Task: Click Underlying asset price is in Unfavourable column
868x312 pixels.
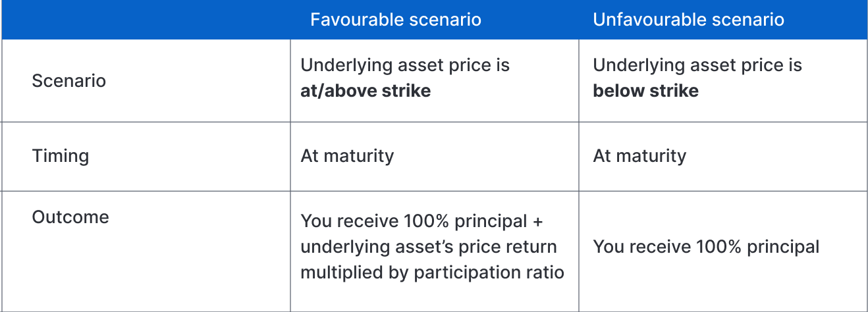Action: point(697,66)
